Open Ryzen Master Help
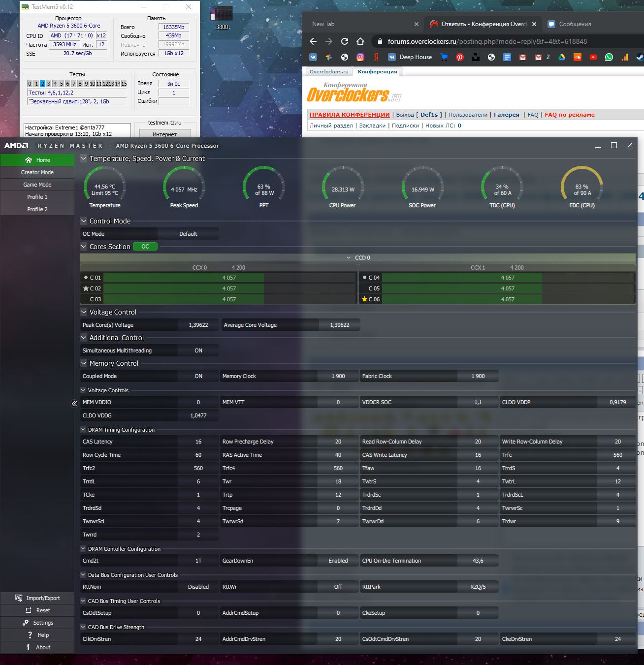The height and width of the screenshot is (665, 644). tap(37, 635)
